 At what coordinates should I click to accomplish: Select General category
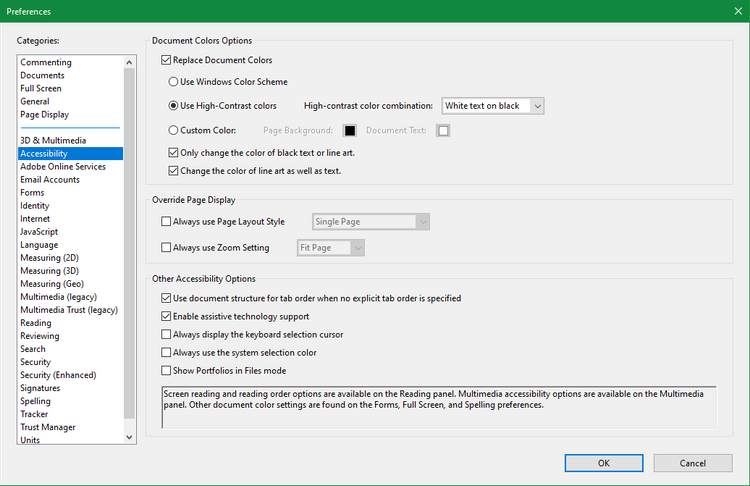pyautogui.click(x=35, y=101)
